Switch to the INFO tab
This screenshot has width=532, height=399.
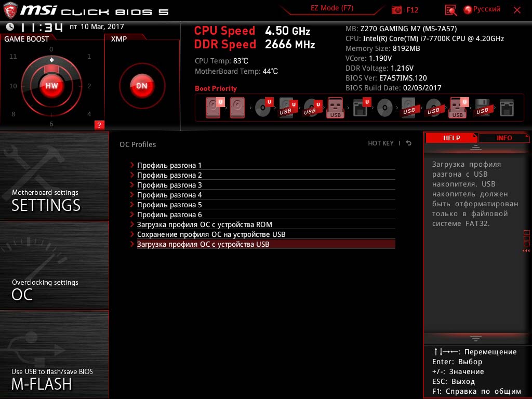504,138
